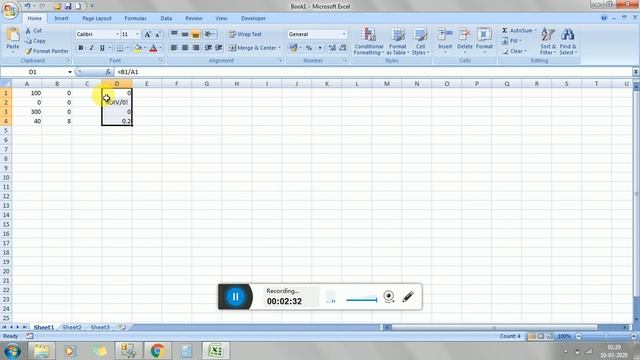Click Increase Indent icon
Viewport: 640px width, 360px height.
[x=219, y=48]
